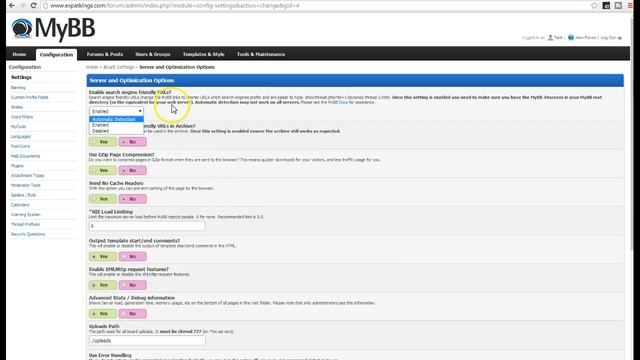Click the page icon in the address bar
Image resolution: width=640 pixels, height=360 pixels.
[46, 6]
